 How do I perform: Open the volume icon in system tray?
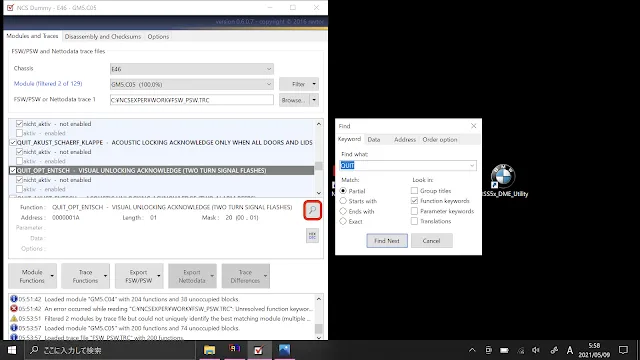[x=536, y=350]
